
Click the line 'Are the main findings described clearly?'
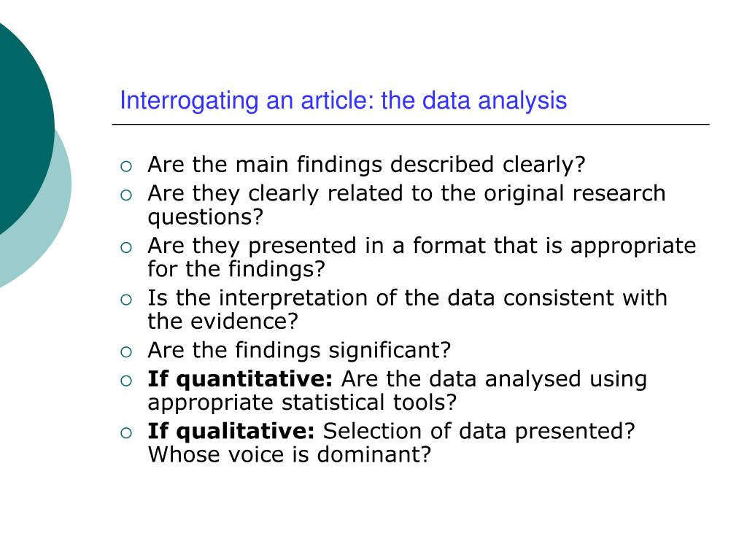[366, 166]
